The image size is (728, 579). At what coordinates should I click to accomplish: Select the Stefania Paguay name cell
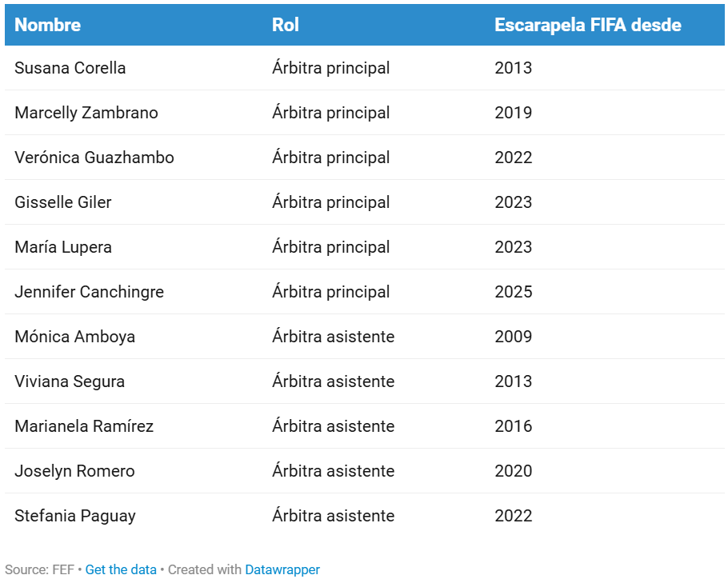(75, 516)
